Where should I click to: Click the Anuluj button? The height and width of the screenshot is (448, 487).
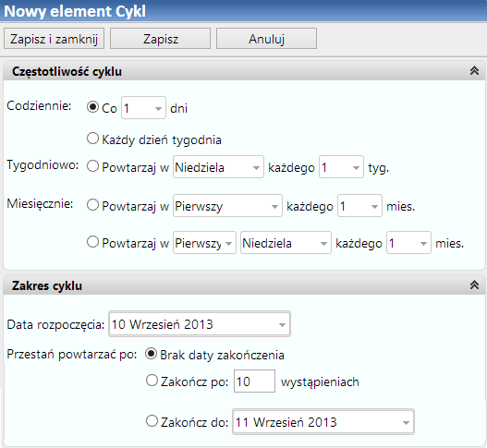coord(266,39)
